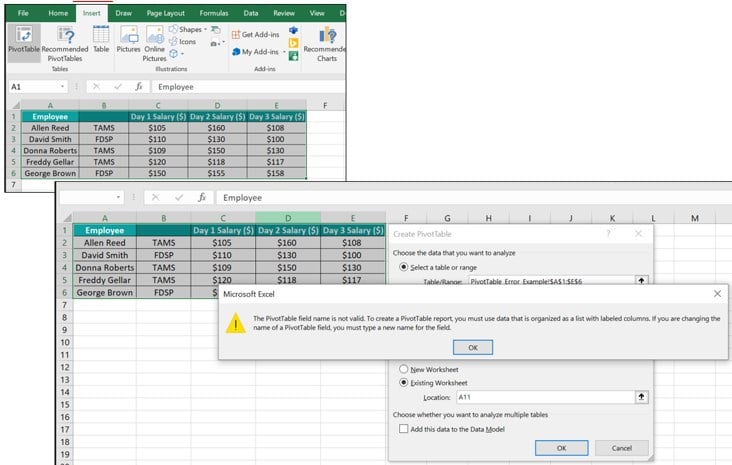Viewport: 732px width, 465px height.
Task: Click the enter checkmark in top formula bar
Action: pyautogui.click(x=118, y=86)
